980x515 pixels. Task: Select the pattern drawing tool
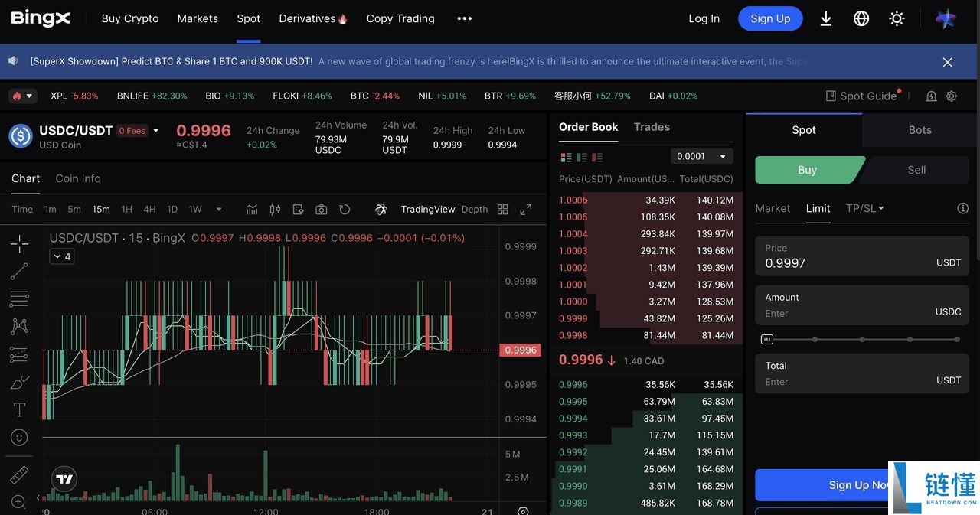point(19,327)
